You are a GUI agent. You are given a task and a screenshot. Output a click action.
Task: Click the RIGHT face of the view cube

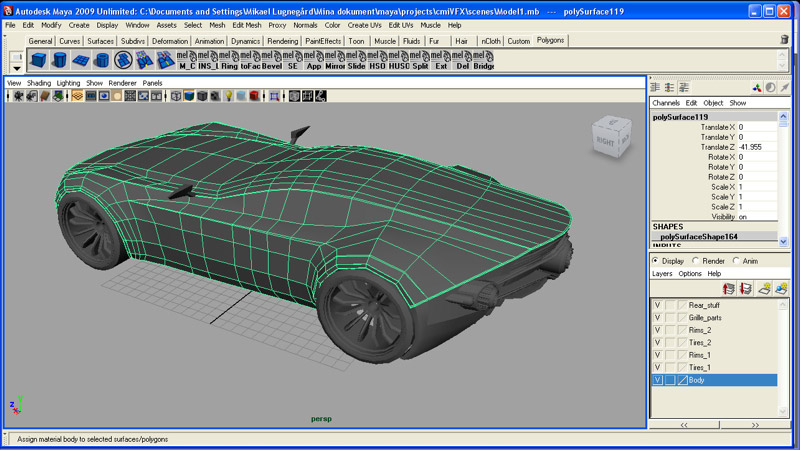606,141
